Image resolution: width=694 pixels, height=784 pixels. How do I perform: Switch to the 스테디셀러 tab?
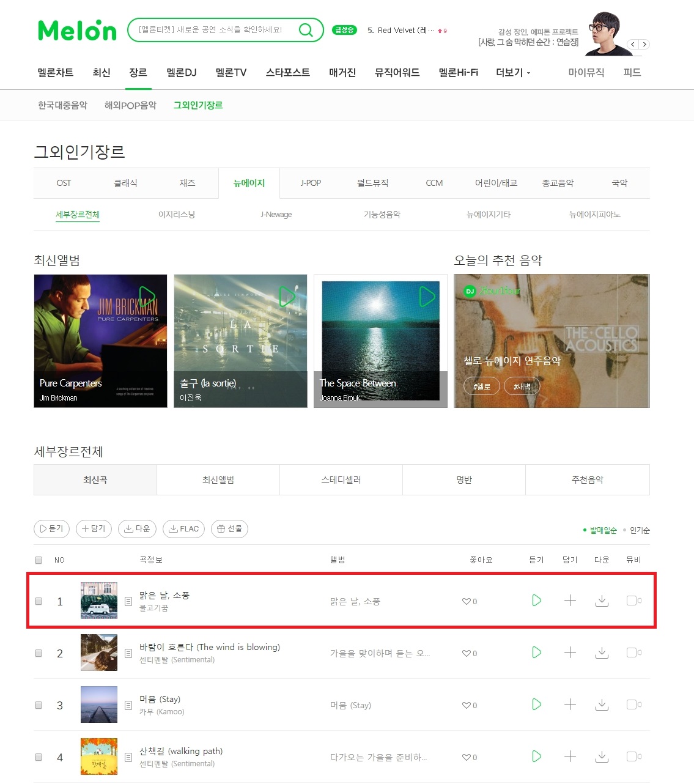341,479
